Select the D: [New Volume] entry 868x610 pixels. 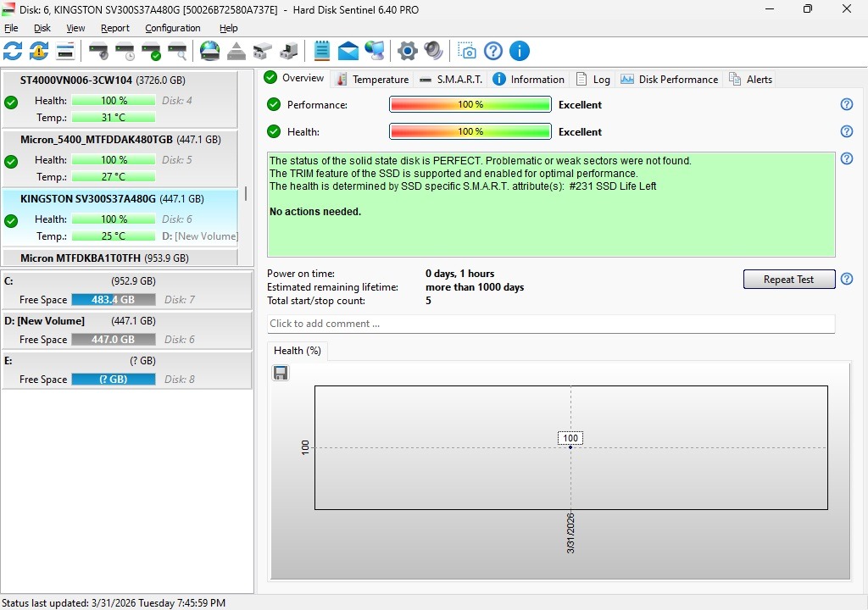tap(127, 330)
